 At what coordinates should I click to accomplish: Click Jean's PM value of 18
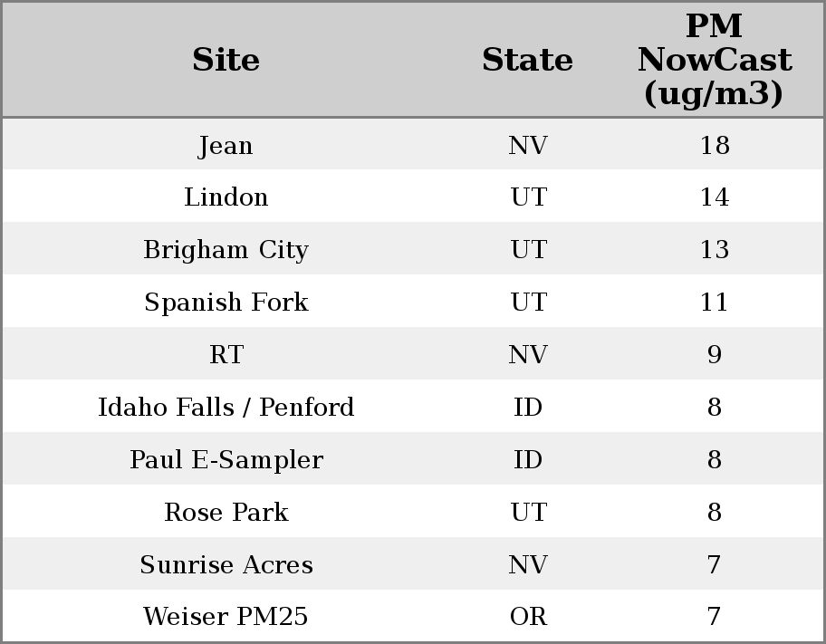point(714,145)
